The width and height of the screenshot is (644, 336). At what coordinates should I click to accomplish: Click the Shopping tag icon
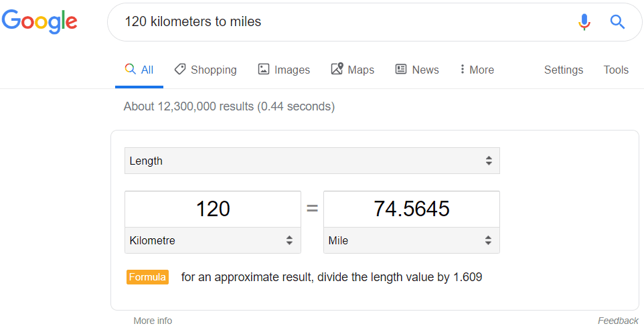[x=180, y=69]
